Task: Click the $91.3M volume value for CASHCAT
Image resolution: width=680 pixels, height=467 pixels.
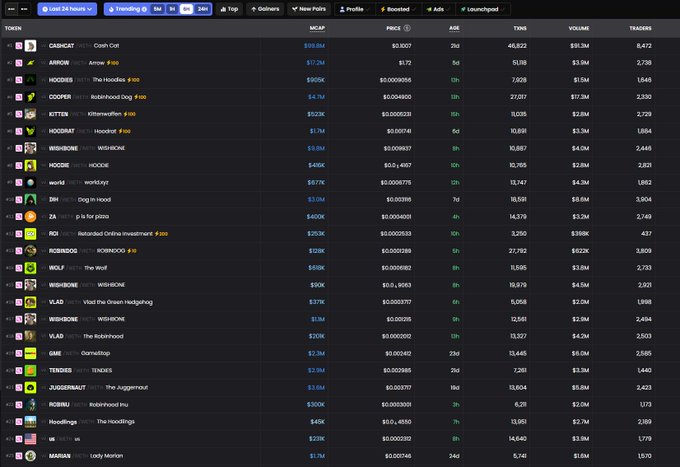Action: click(x=579, y=46)
